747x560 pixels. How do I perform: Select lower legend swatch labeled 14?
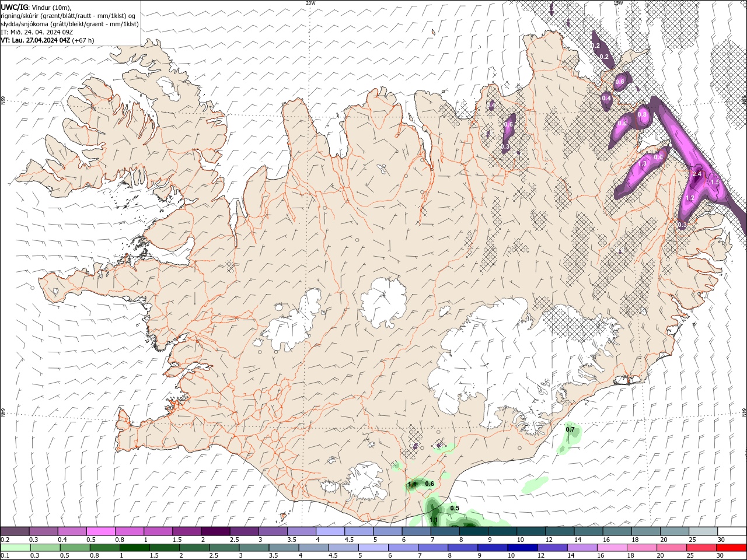[x=582, y=548]
